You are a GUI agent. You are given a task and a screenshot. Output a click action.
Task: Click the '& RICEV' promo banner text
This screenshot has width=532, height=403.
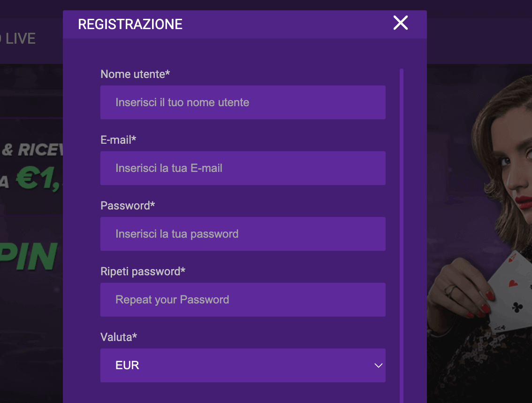point(32,149)
